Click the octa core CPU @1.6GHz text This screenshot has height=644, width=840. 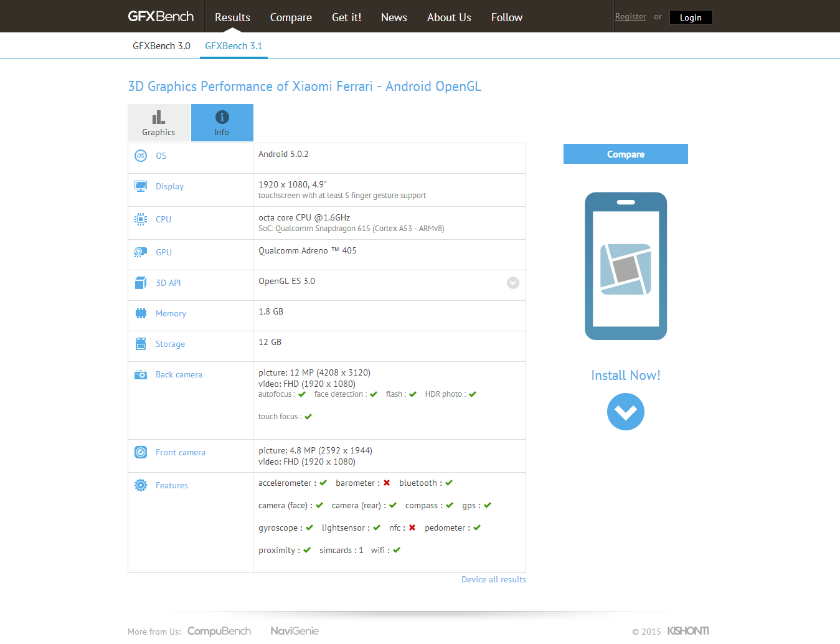tap(304, 217)
